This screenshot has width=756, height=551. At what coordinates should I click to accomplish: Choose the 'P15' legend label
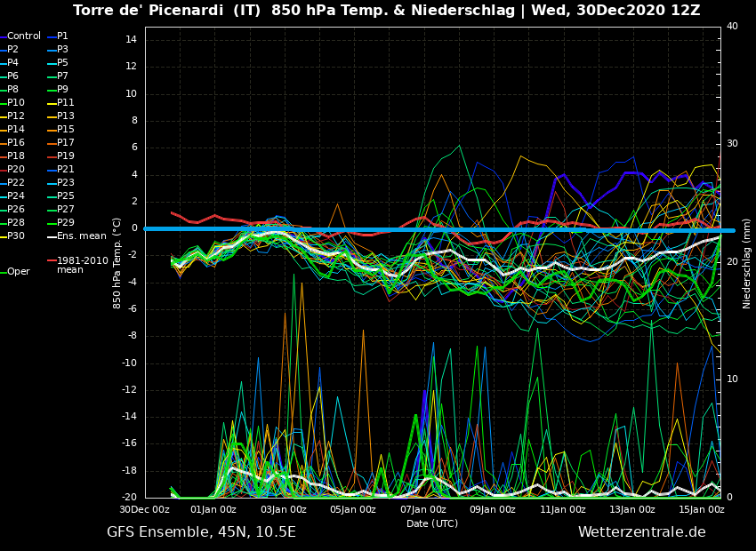point(66,129)
